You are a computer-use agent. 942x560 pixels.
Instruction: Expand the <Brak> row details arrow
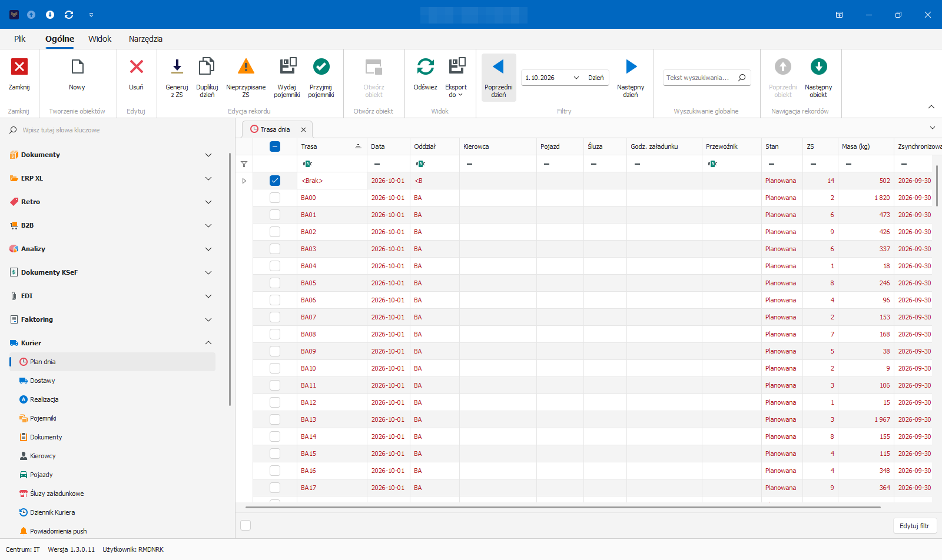click(244, 181)
